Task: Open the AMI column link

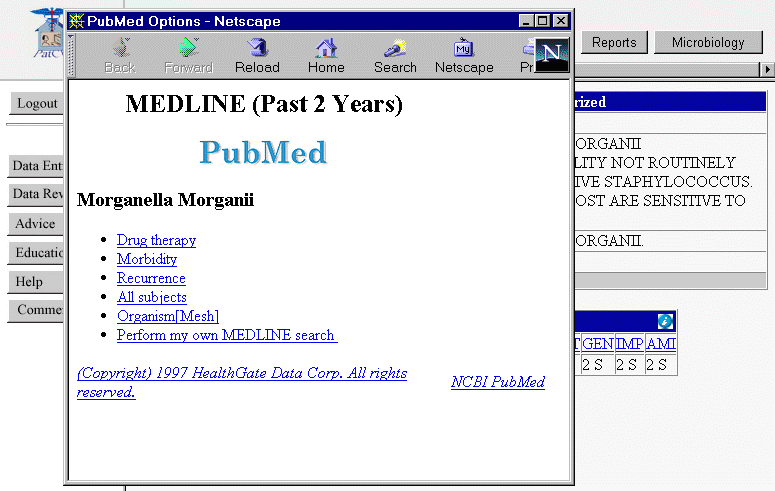Action: [x=661, y=343]
